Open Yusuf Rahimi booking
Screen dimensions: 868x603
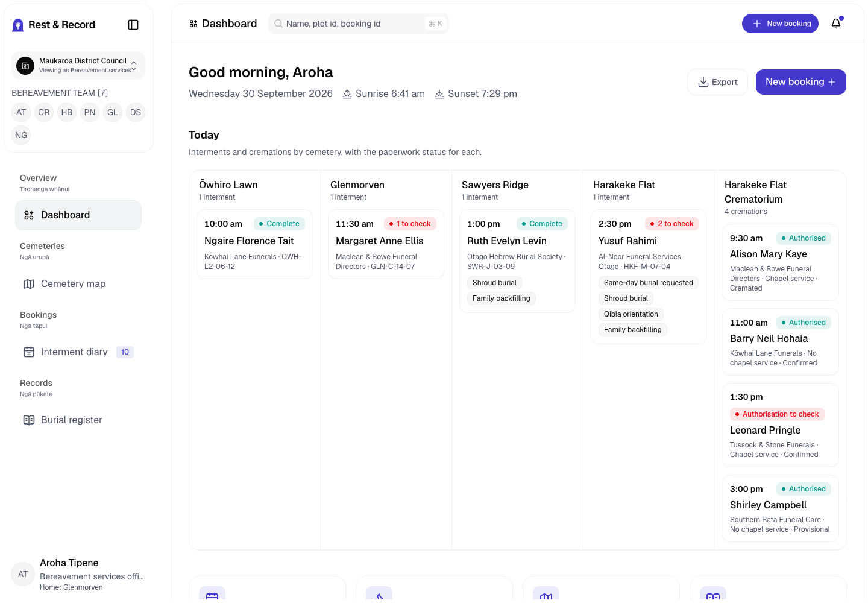coord(649,277)
